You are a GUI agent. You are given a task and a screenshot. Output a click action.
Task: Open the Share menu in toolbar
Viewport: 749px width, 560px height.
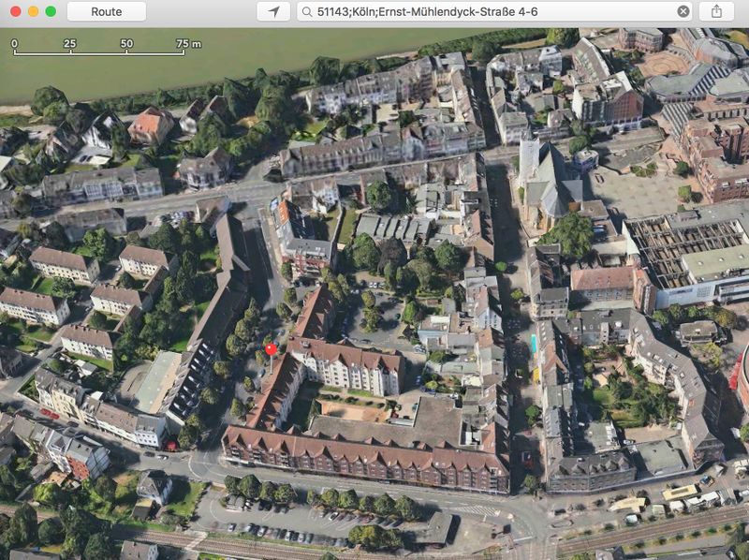pos(716,11)
